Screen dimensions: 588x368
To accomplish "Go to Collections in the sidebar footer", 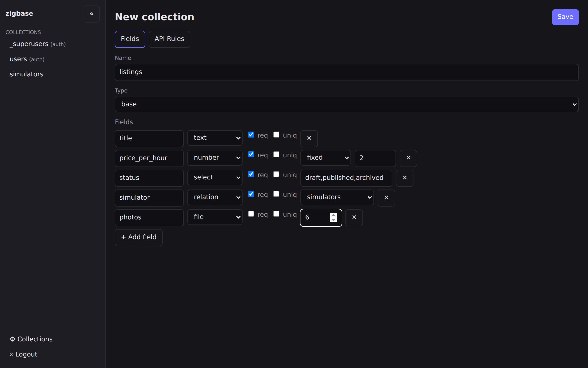I will click(x=31, y=339).
